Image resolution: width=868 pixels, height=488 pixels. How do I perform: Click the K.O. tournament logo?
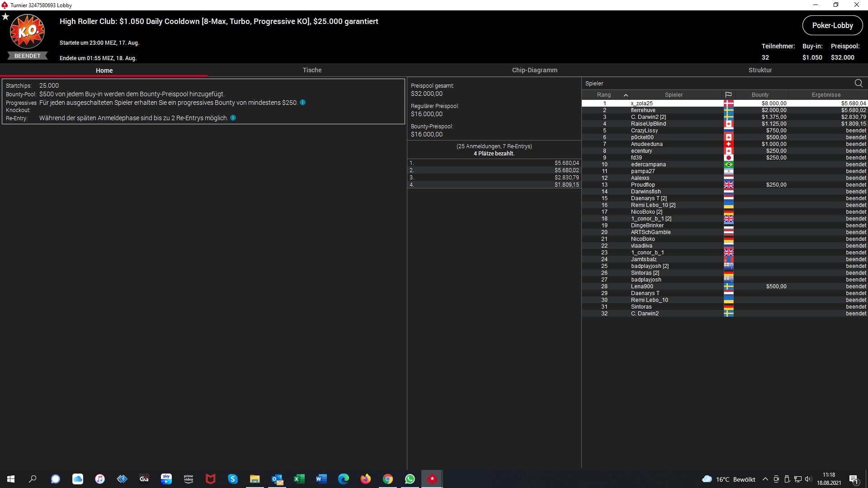click(27, 32)
